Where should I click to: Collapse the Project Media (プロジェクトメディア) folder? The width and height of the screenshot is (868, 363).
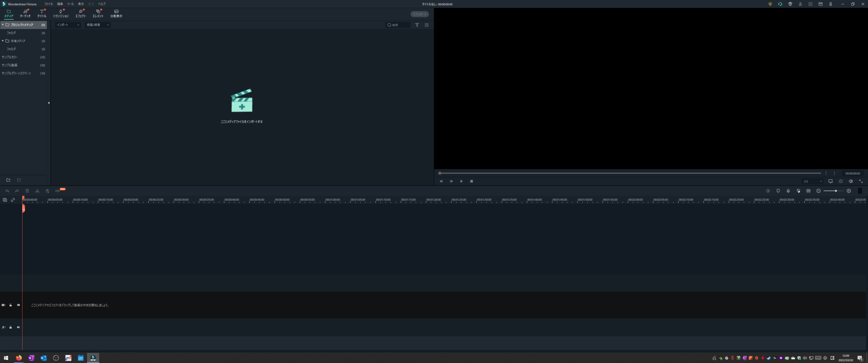coord(3,25)
